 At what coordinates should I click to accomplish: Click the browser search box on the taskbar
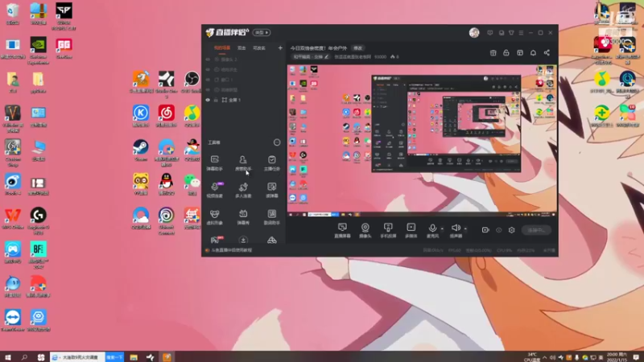coord(78,357)
